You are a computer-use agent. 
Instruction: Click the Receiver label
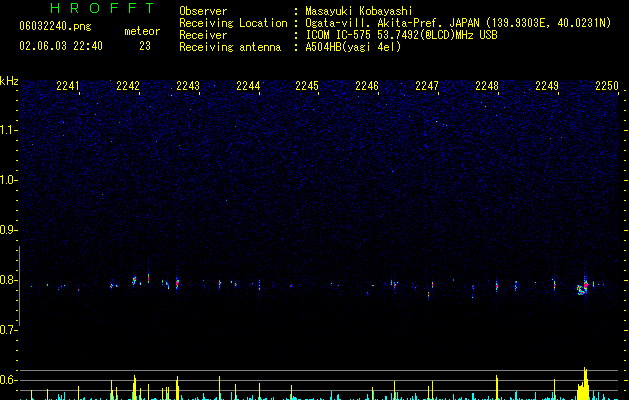click(203, 35)
